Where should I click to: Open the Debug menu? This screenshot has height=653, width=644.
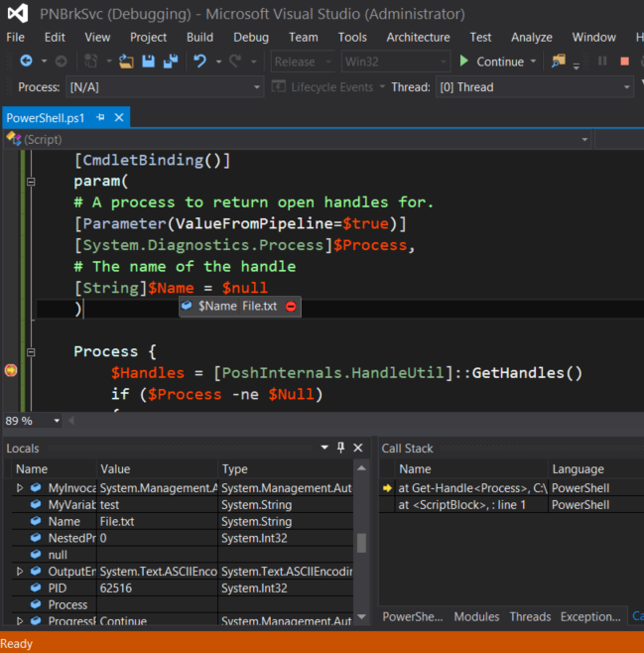point(251,38)
